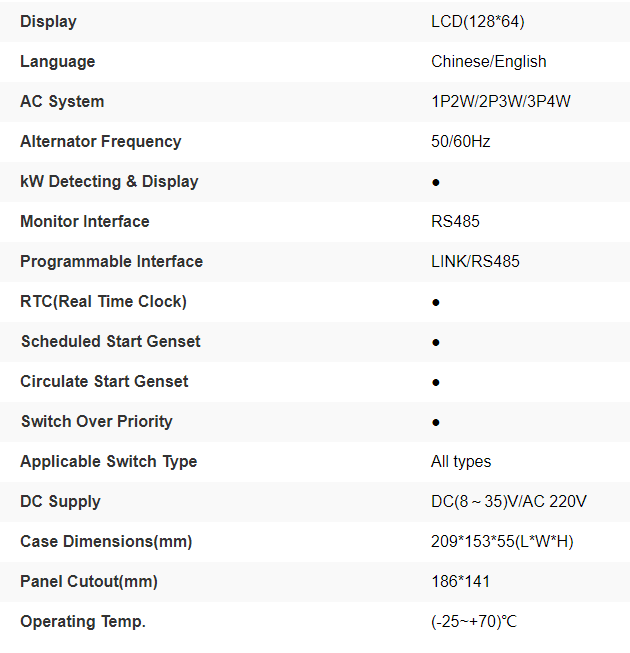
Task: Click the 186*141 panel cutout value
Action: tap(461, 581)
